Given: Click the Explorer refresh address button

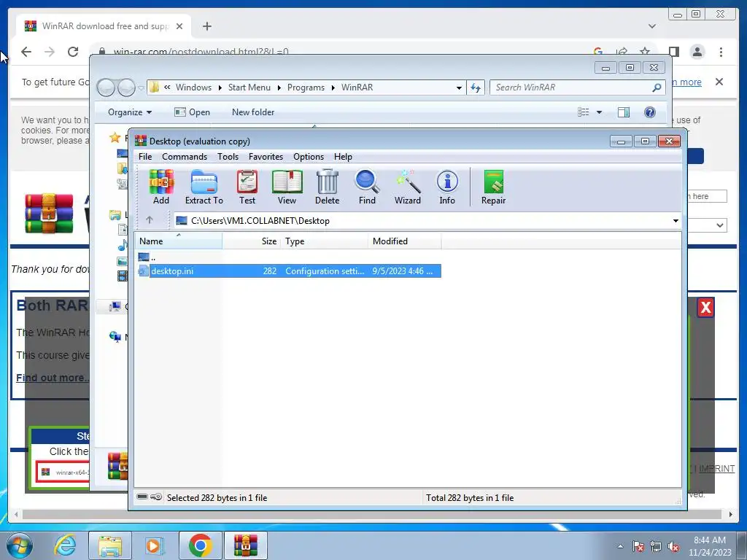Looking at the screenshot, I should (x=476, y=87).
